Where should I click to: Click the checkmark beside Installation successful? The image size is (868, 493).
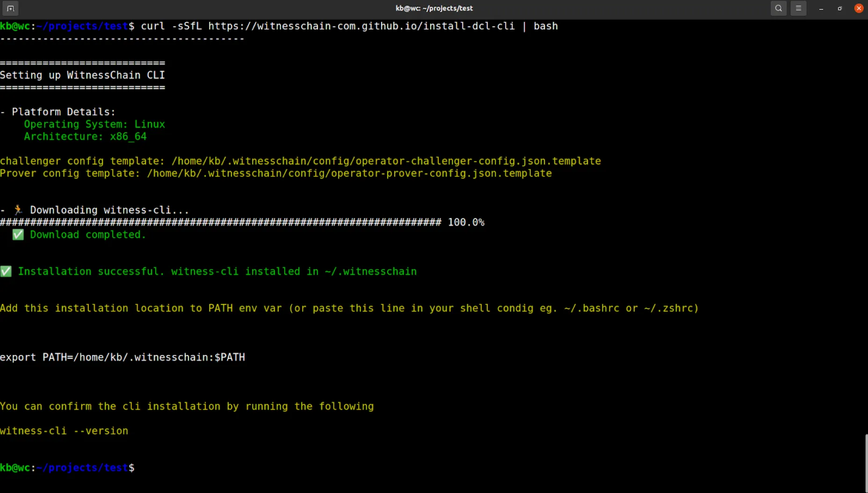tap(6, 272)
